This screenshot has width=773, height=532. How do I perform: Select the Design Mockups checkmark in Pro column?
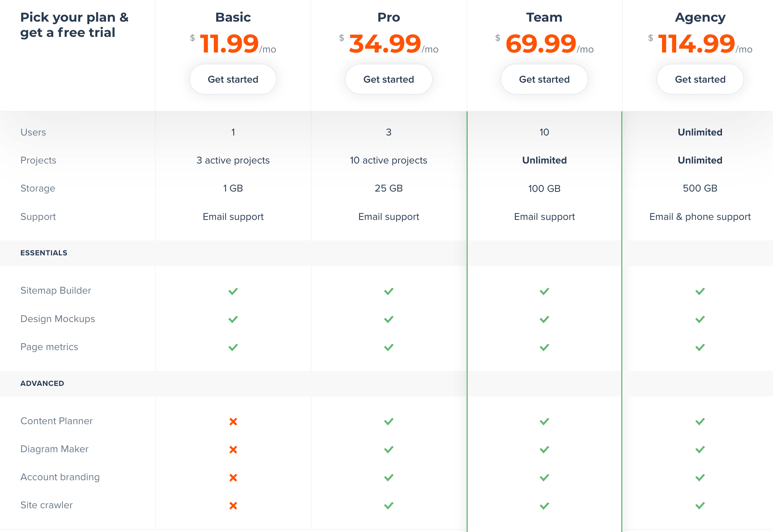[x=389, y=319]
